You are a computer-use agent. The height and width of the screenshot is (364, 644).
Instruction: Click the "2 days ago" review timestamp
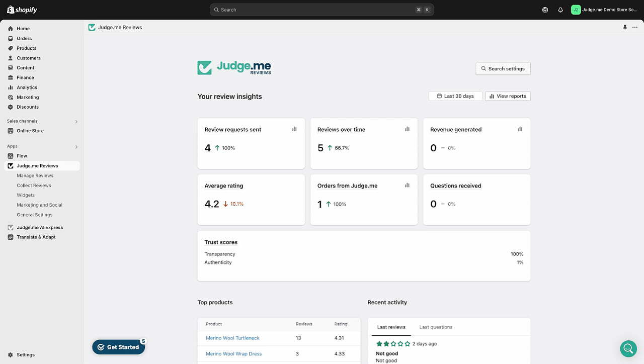pyautogui.click(x=425, y=344)
